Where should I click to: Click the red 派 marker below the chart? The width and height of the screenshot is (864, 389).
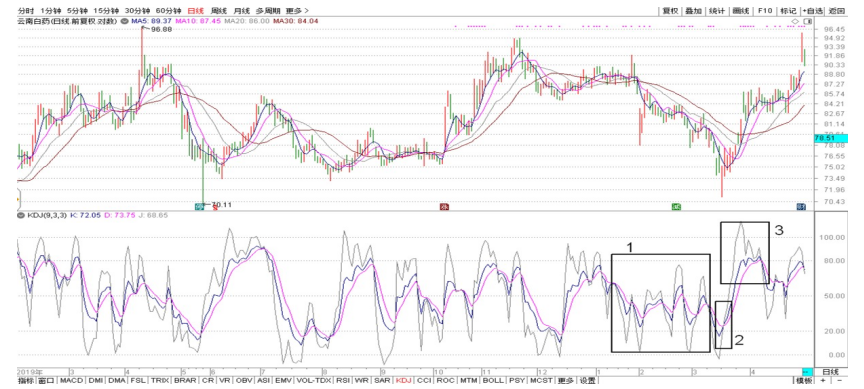(444, 206)
